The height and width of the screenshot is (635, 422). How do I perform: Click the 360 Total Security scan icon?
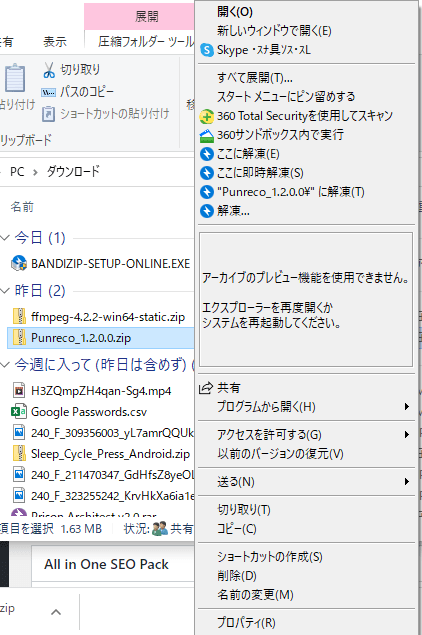207,116
